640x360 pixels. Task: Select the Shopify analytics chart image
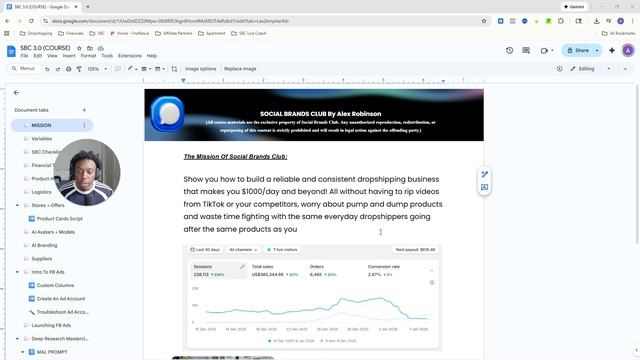pos(313,297)
